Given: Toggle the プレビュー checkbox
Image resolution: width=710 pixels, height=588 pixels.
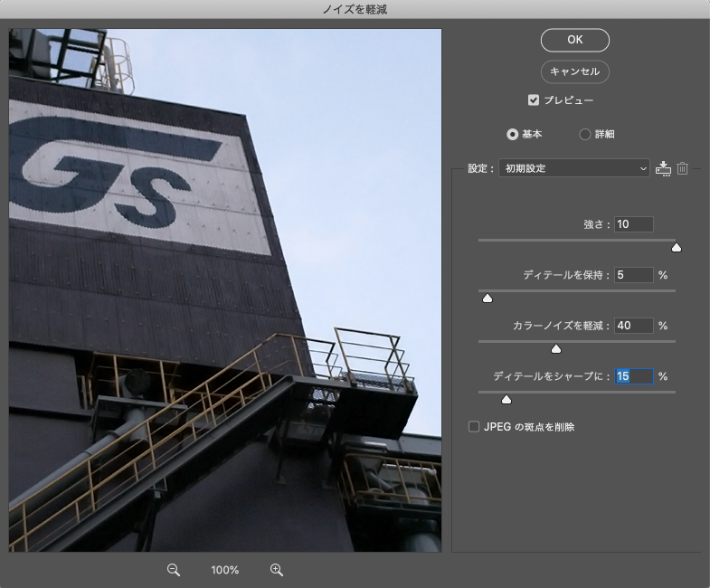Looking at the screenshot, I should pos(534,100).
